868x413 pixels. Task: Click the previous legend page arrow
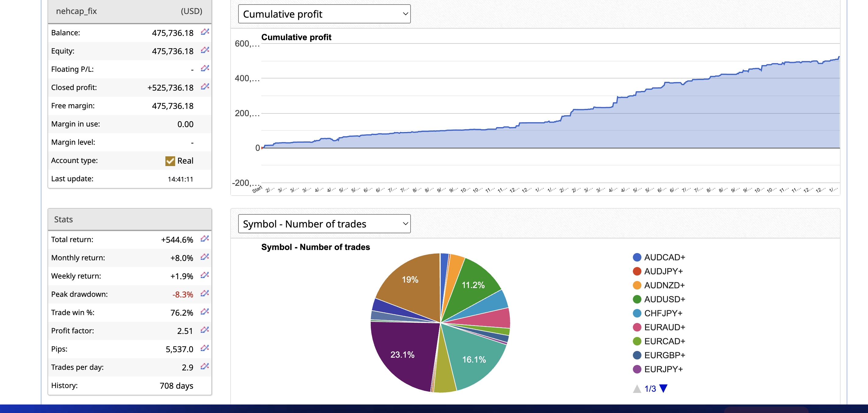(637, 389)
